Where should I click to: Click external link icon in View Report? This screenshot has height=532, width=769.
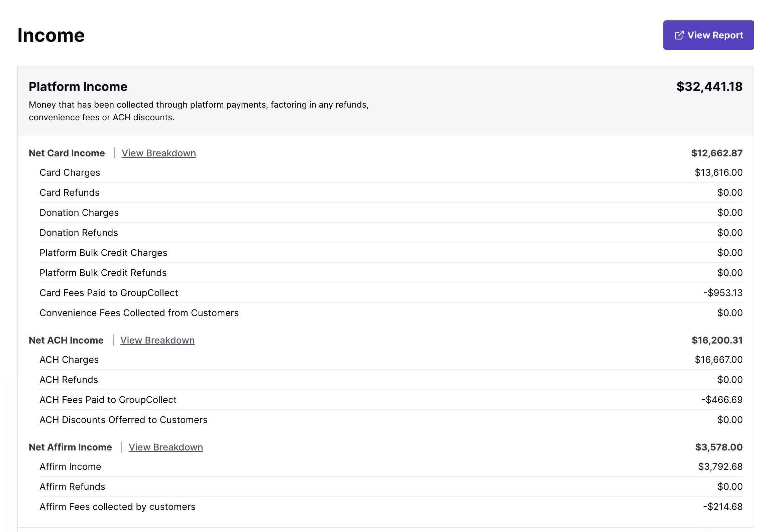(x=679, y=35)
